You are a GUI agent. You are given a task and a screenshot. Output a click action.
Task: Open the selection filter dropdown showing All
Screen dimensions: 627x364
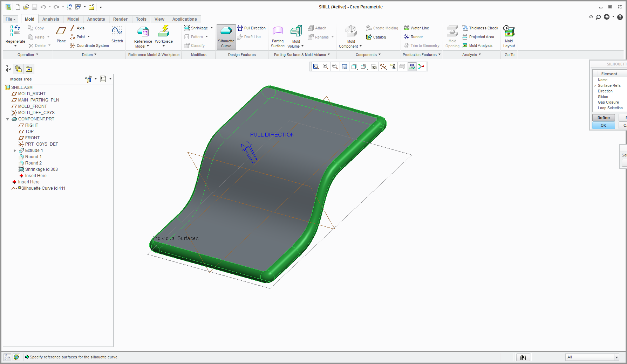coord(616,357)
